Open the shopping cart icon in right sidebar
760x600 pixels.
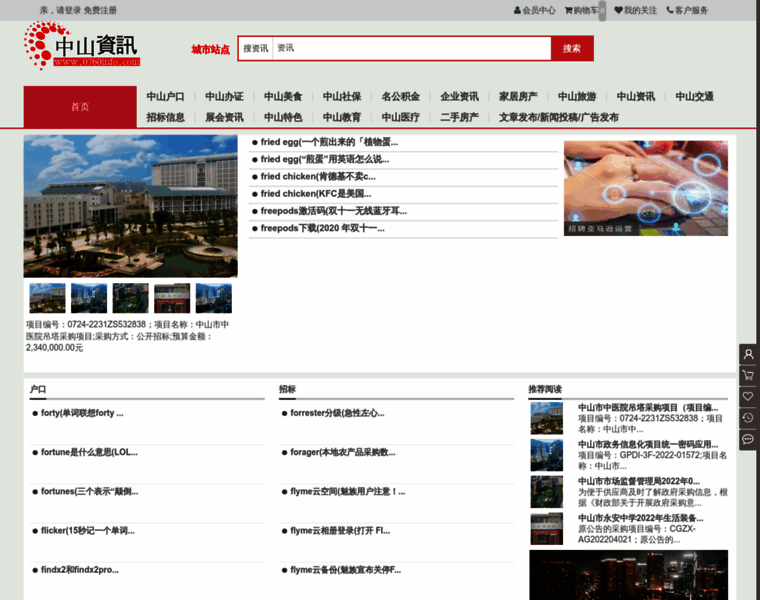[748, 375]
